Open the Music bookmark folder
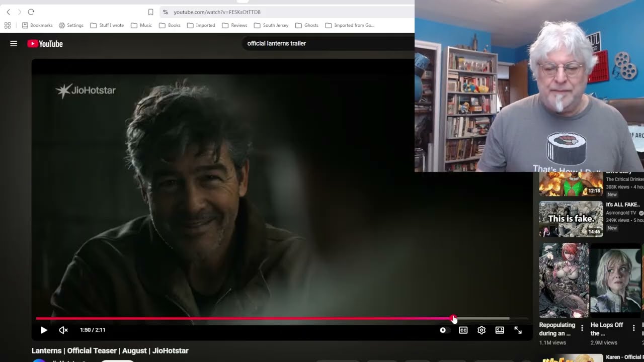The width and height of the screenshot is (644, 362). [141, 25]
